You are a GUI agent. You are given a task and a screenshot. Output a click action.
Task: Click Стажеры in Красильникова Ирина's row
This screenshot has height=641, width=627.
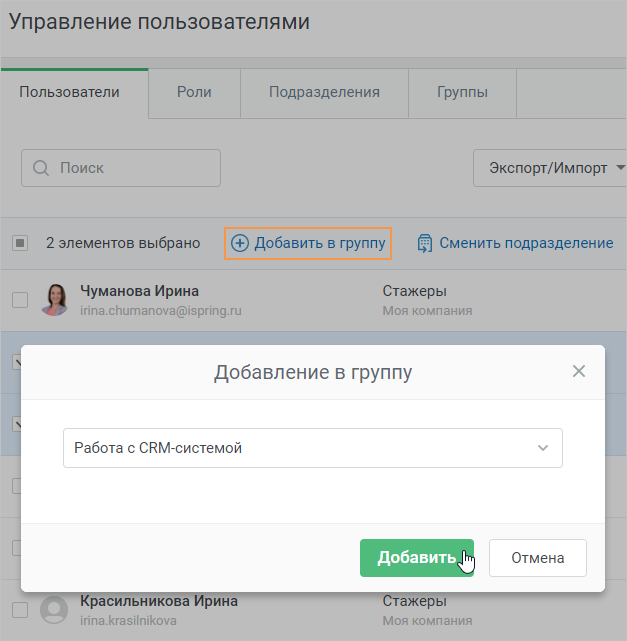click(x=414, y=601)
